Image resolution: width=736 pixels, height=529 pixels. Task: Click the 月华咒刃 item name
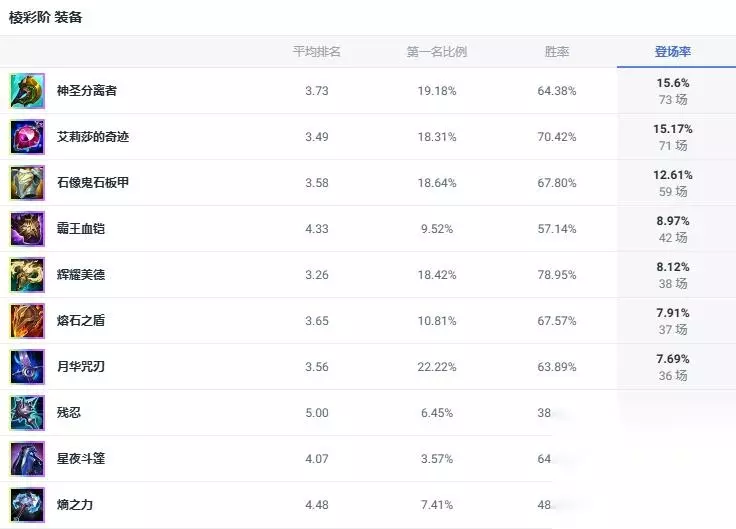[x=81, y=367]
